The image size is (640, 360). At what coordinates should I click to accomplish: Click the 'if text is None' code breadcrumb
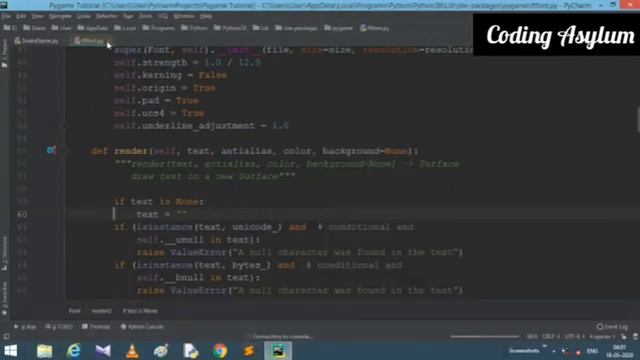[140, 311]
